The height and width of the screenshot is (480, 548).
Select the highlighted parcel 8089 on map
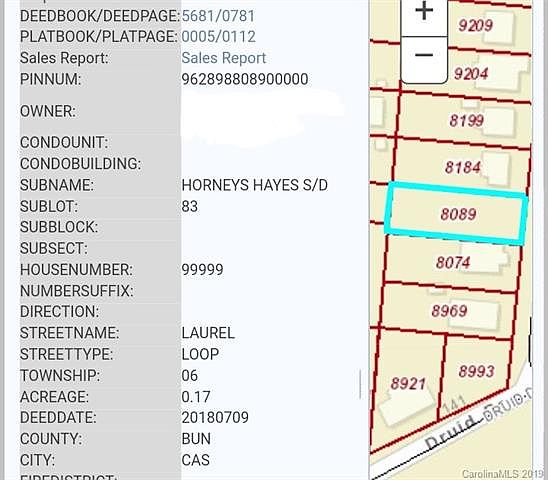[x=456, y=213]
